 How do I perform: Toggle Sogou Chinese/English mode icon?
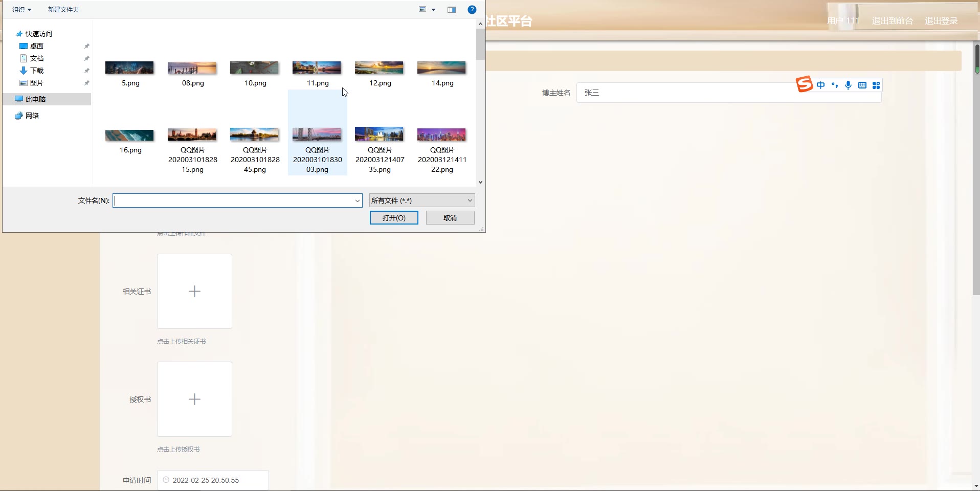[821, 85]
